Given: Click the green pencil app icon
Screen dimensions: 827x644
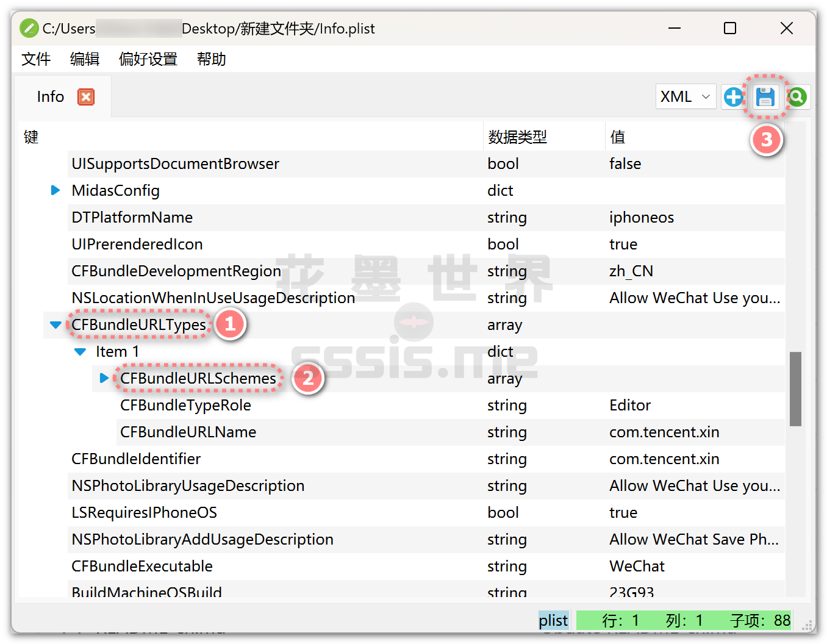Looking at the screenshot, I should coord(29,28).
